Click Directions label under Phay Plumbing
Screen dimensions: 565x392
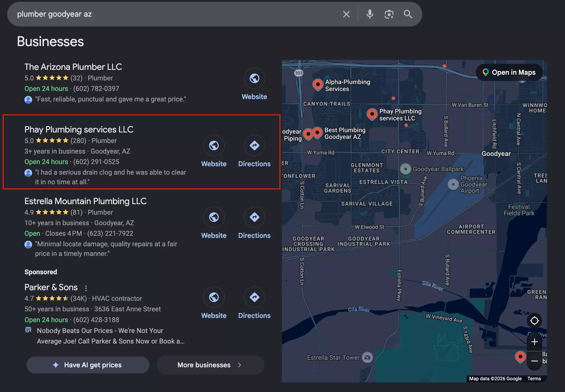pos(254,164)
